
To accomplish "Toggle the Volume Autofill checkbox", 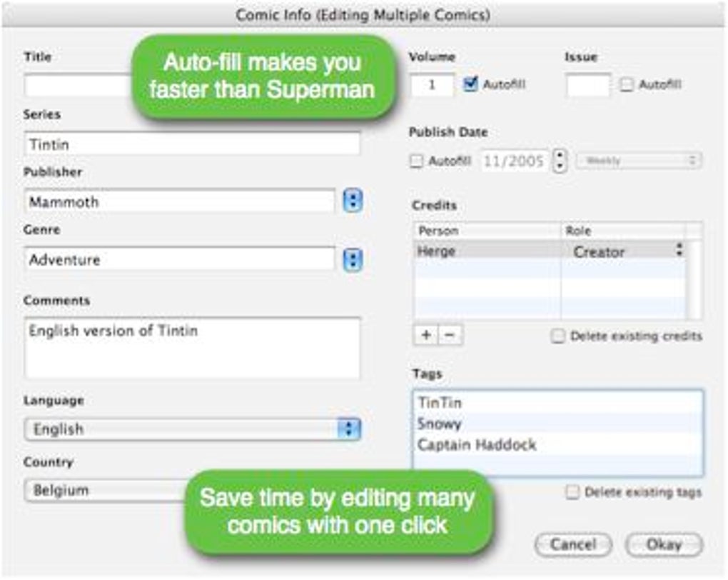I will click(x=470, y=84).
